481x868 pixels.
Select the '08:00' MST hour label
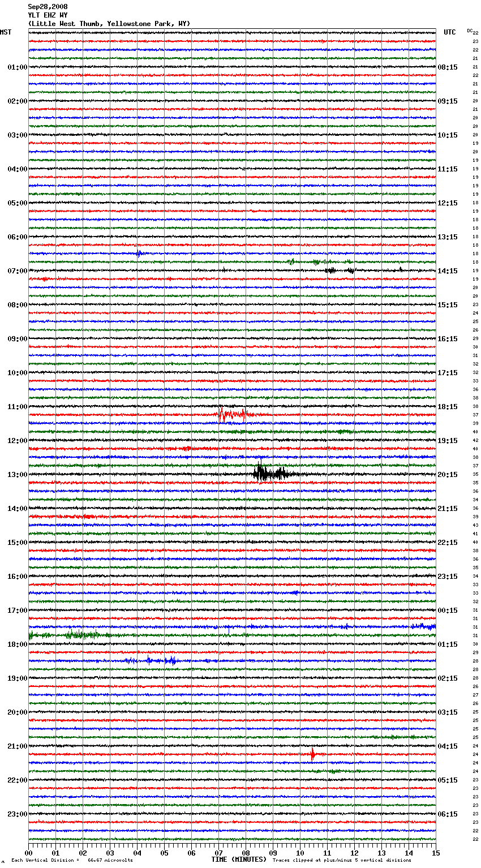18,305
